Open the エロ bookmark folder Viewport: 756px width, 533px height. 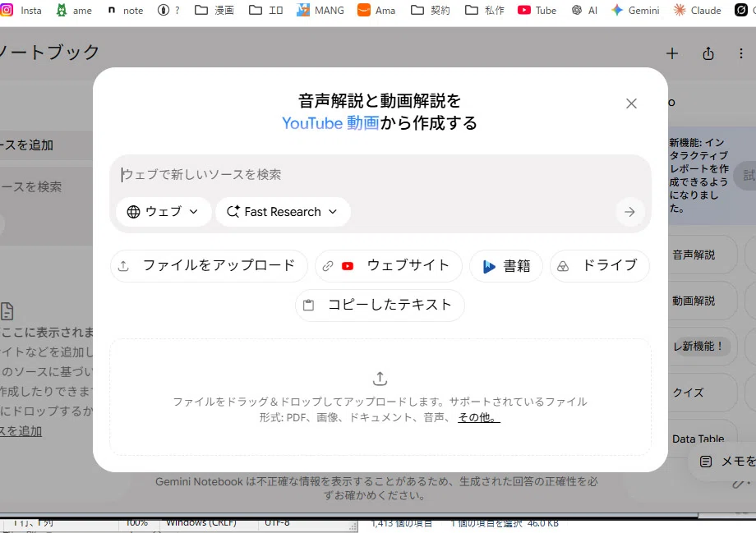click(x=265, y=10)
